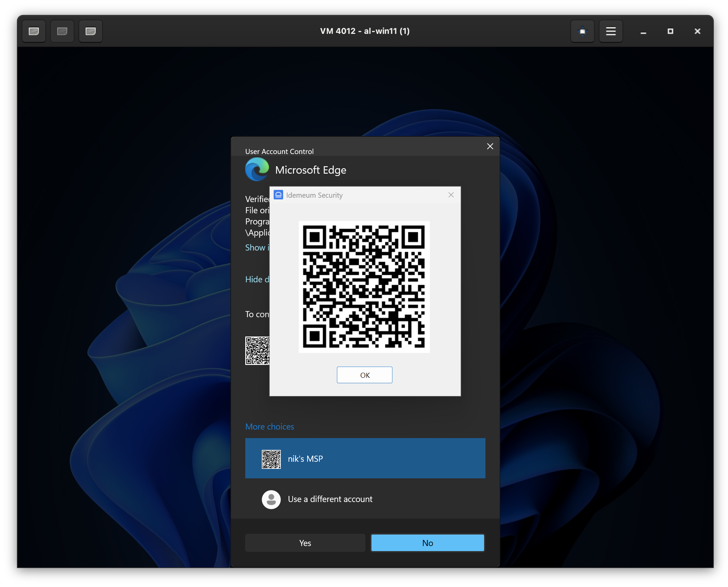728x587 pixels.
Task: Click the User Account Control heading text
Action: tap(279, 151)
